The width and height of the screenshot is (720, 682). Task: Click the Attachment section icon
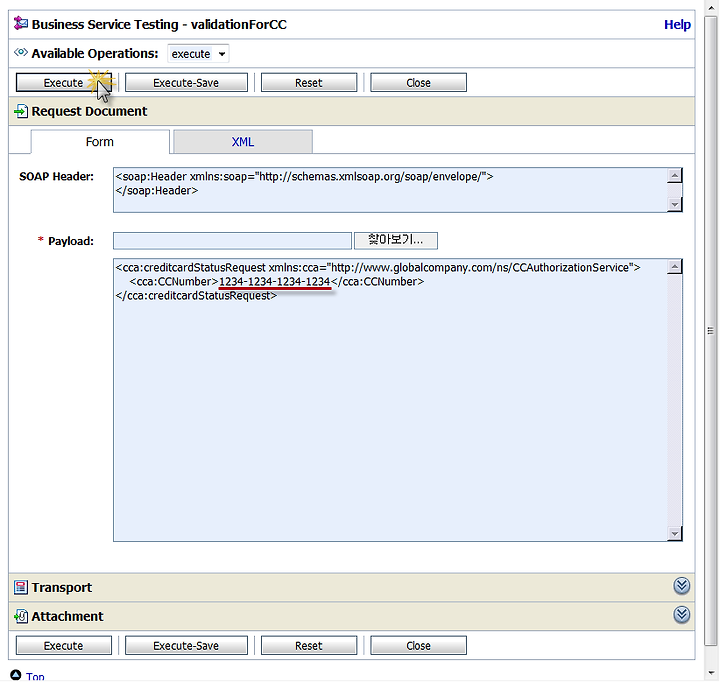pyautogui.click(x=21, y=616)
